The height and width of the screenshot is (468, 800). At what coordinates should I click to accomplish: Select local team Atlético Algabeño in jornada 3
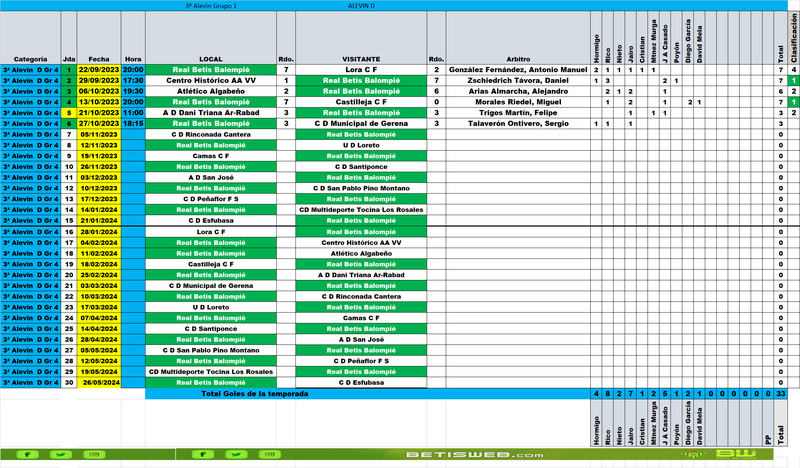pyautogui.click(x=211, y=91)
